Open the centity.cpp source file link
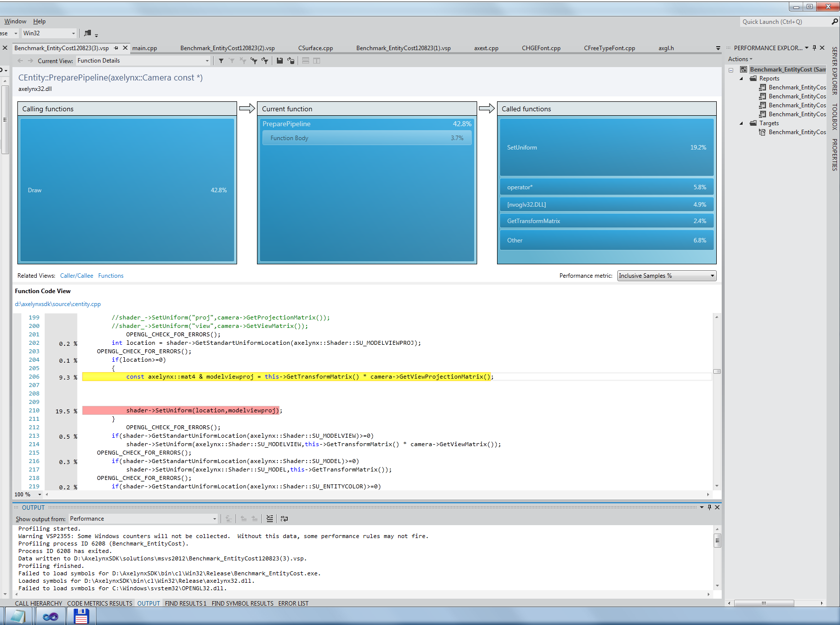The image size is (840, 625). [x=58, y=304]
